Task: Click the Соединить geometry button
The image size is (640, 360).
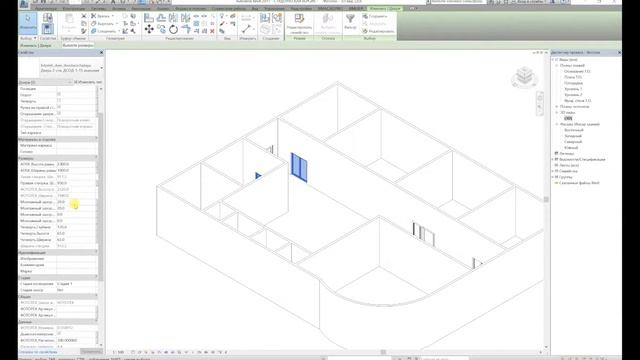Action: [x=104, y=31]
